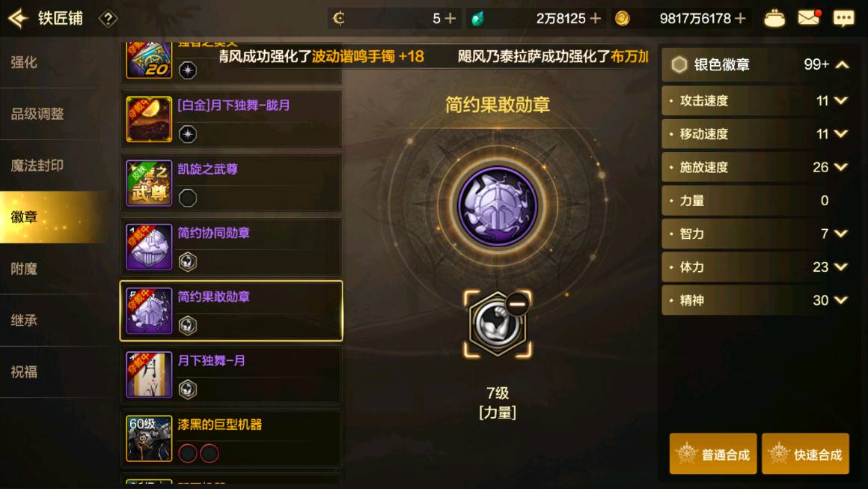The height and width of the screenshot is (489, 868).
Task: Expand the 攻击速度 emblem list
Action: coord(840,101)
